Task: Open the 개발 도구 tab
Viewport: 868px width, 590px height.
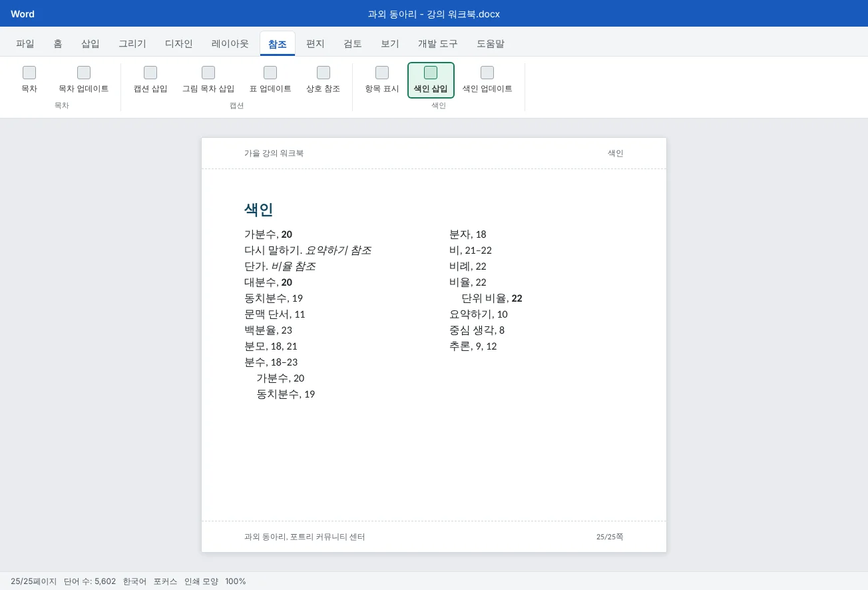Action: pos(438,44)
